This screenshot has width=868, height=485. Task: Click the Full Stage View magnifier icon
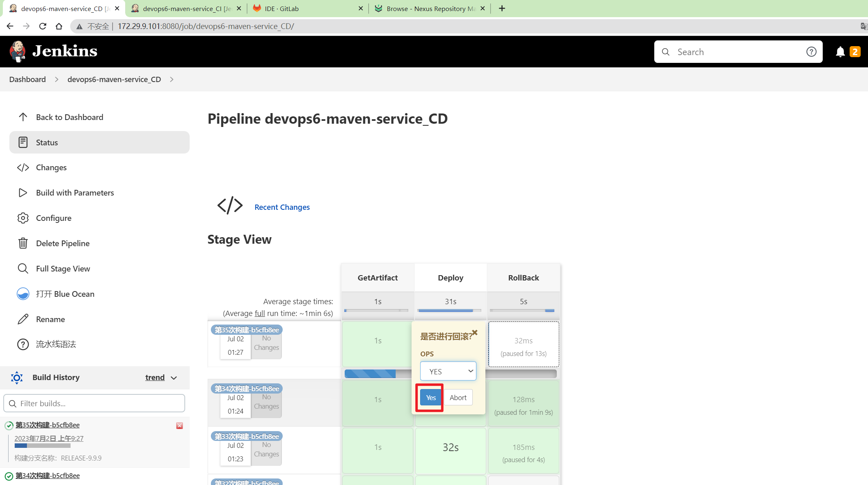[x=23, y=269]
